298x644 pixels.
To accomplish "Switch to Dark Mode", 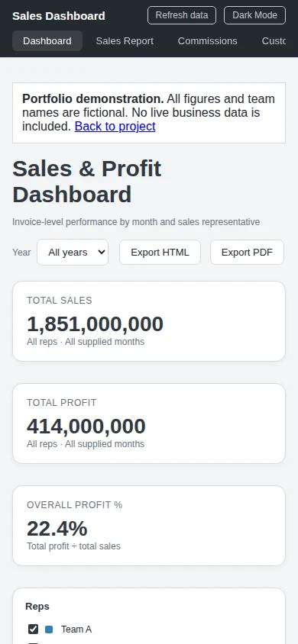I will pyautogui.click(x=254, y=15).
